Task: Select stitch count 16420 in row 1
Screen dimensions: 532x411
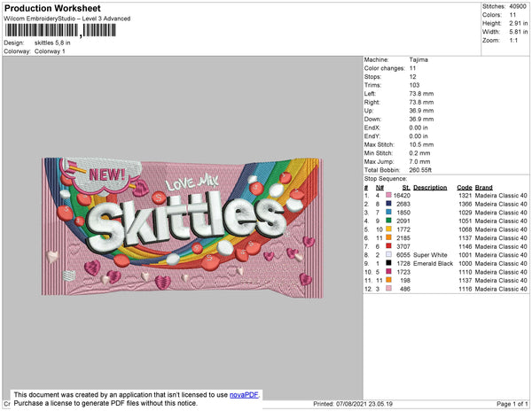Action: click(402, 196)
